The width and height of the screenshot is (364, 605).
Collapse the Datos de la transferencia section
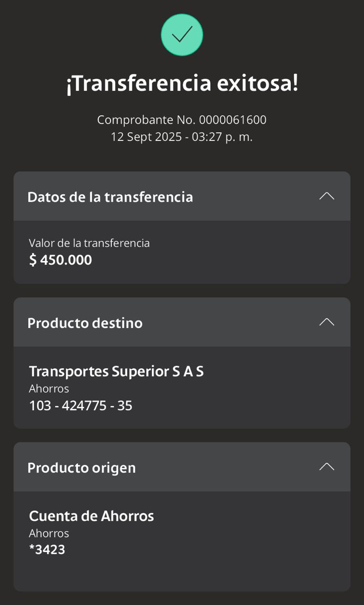326,196
